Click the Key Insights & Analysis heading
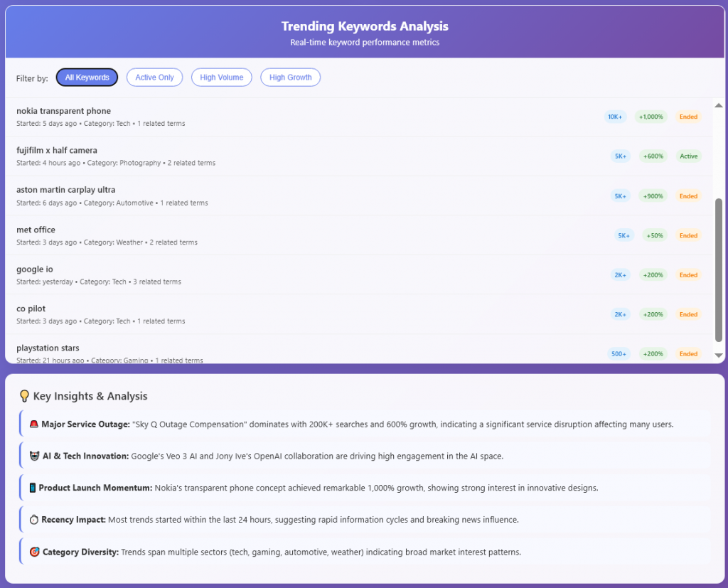 90,396
